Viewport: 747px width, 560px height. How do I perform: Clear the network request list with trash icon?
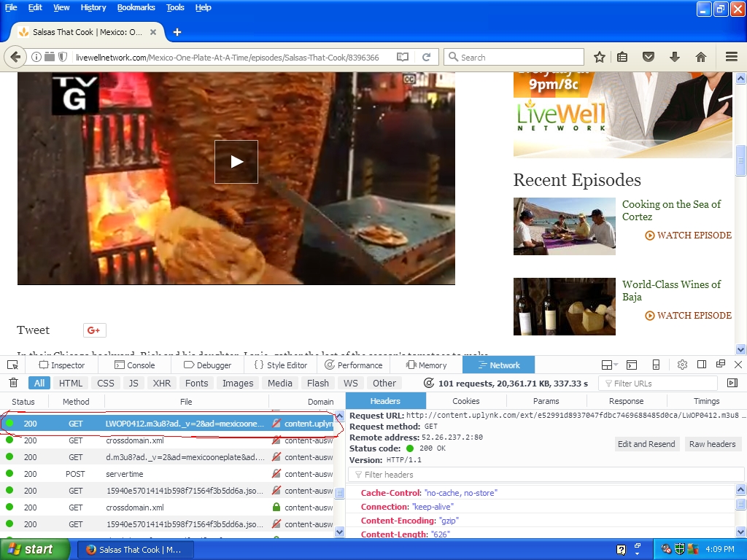(x=14, y=383)
